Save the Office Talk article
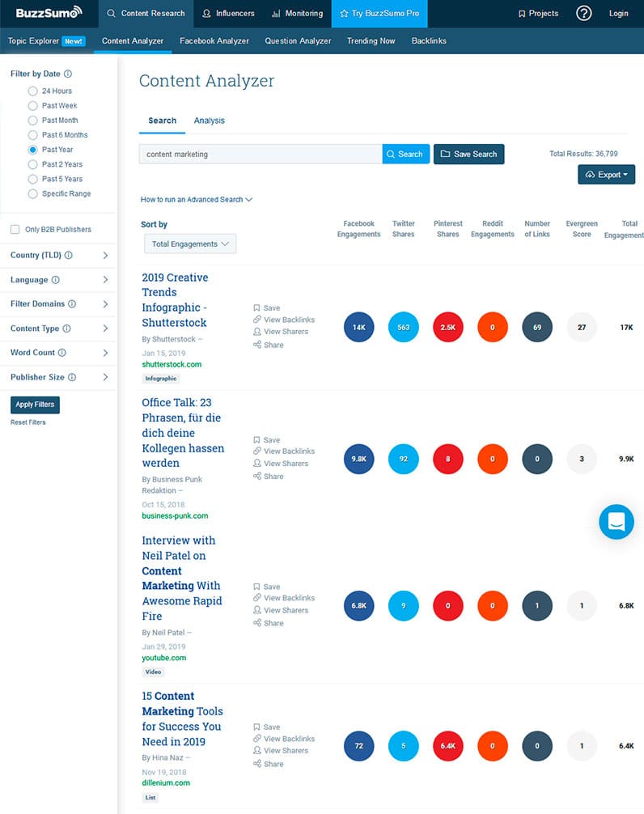The image size is (644, 814). 267,439
